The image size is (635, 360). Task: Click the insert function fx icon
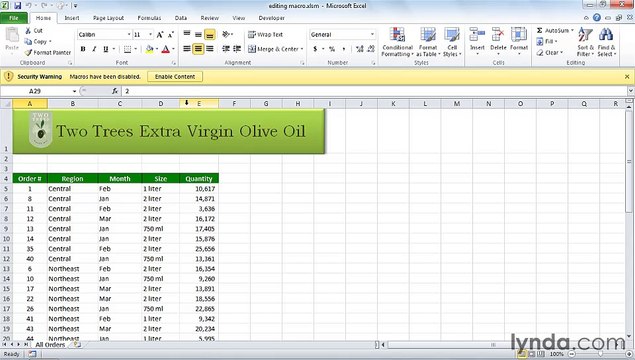(115, 91)
